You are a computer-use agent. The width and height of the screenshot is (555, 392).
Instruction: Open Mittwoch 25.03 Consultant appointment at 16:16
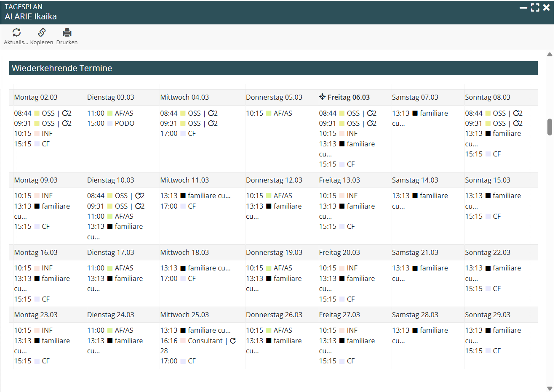(205, 341)
